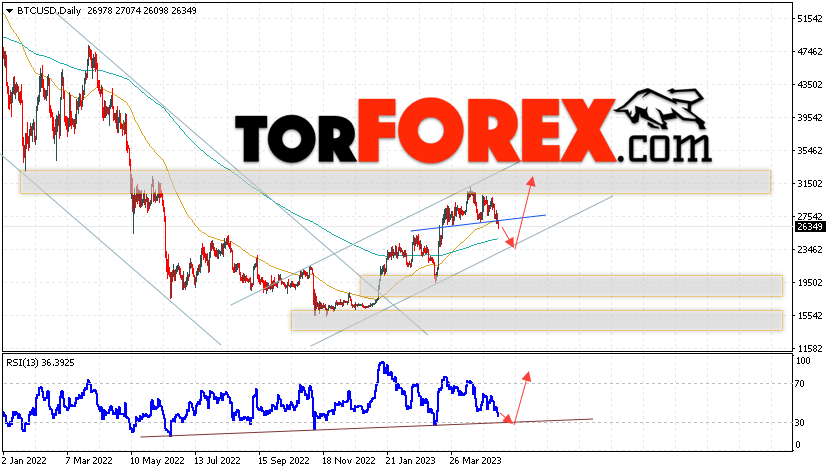This screenshot has width=833, height=472.
Task: Open the BTCUSD chart dropdown triangle
Action: coord(9,10)
